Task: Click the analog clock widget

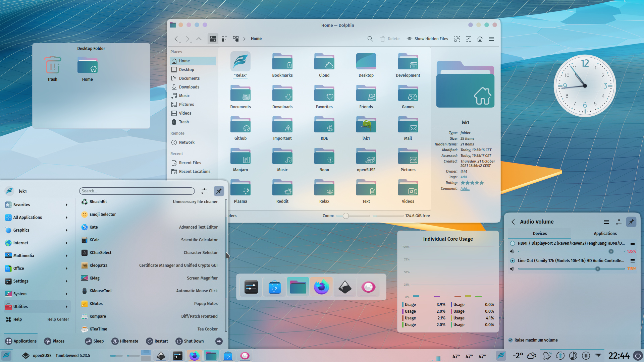Action: (585, 86)
